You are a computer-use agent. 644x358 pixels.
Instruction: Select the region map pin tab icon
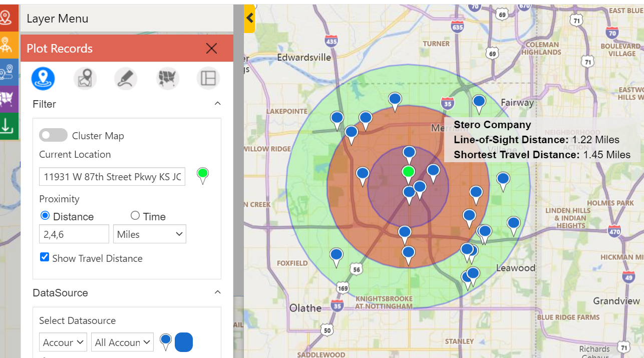[85, 79]
